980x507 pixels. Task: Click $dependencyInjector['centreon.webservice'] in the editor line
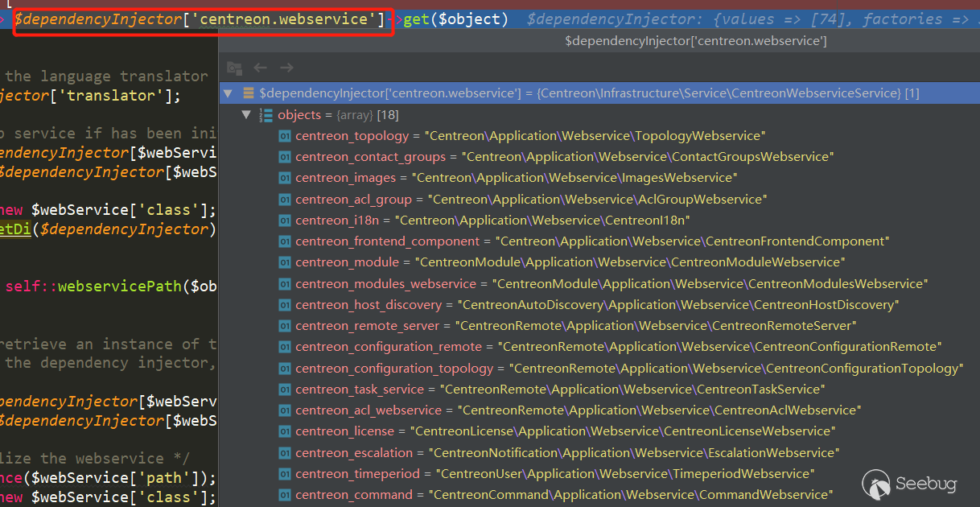(x=200, y=19)
